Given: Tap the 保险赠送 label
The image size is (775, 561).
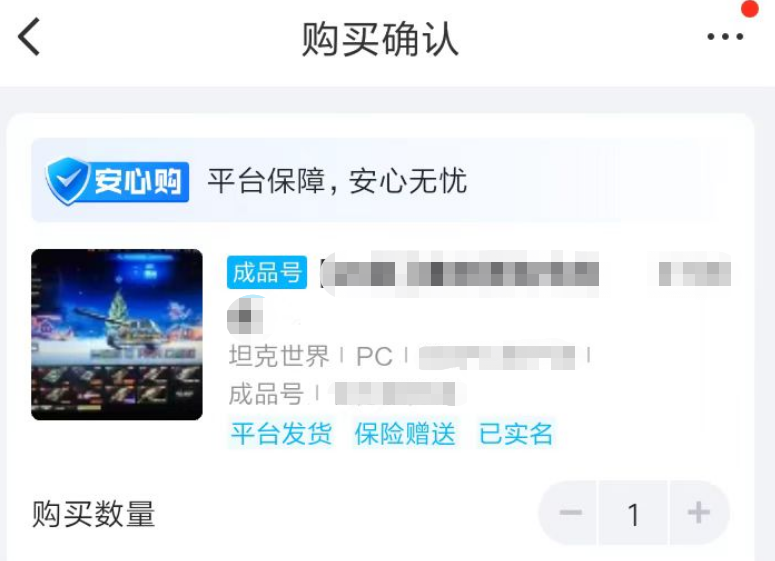Looking at the screenshot, I should click(405, 434).
